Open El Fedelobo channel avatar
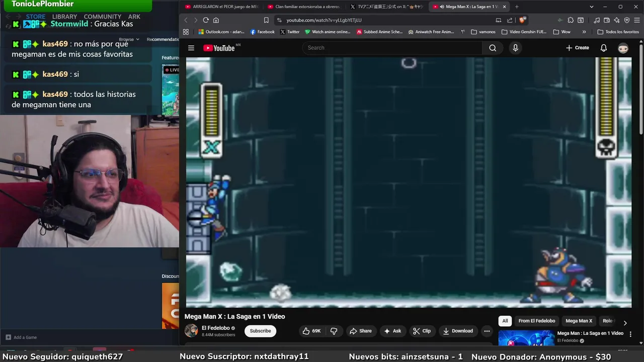Screen dimensions: 644x362 pyautogui.click(x=191, y=331)
